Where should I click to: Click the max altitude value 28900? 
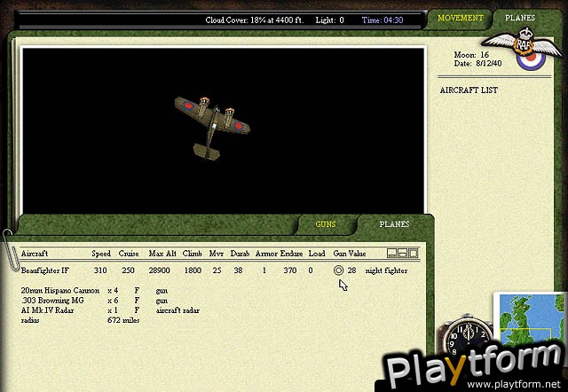point(159,270)
